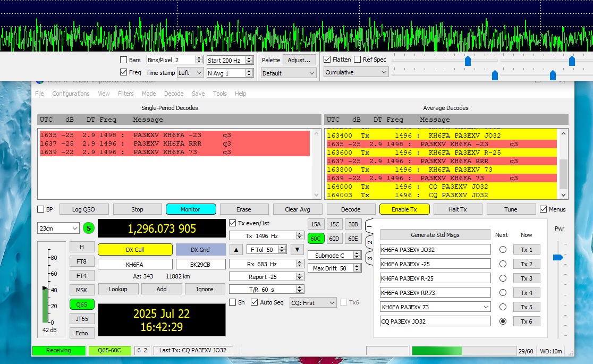Open the File menu
Screen dimensions: 593x364
39,94
